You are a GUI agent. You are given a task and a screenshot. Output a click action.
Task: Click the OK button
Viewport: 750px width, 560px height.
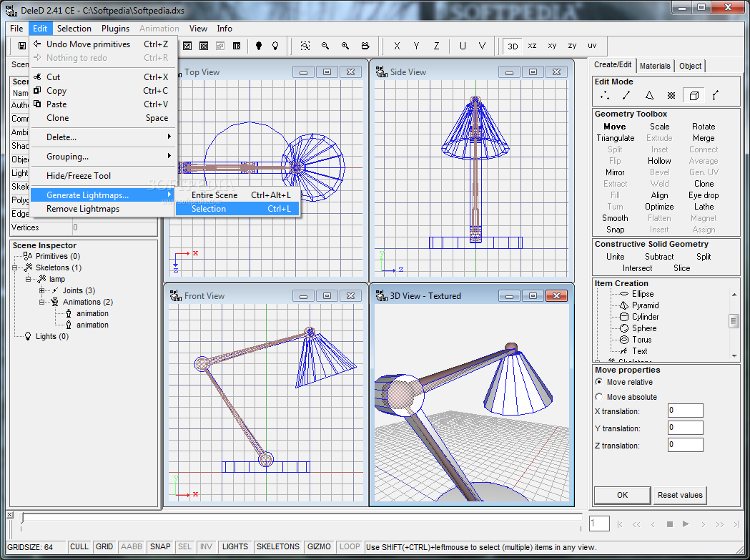point(622,495)
